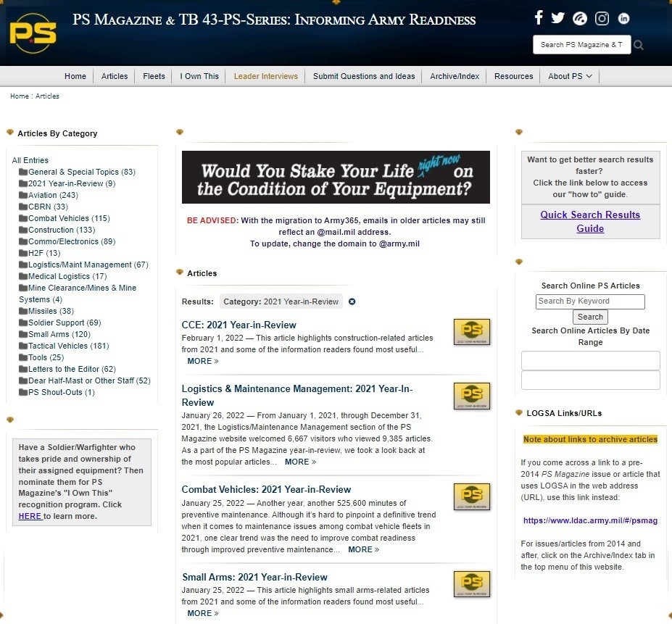
Task: Click MORE under the Small Arms article
Action: [203, 613]
